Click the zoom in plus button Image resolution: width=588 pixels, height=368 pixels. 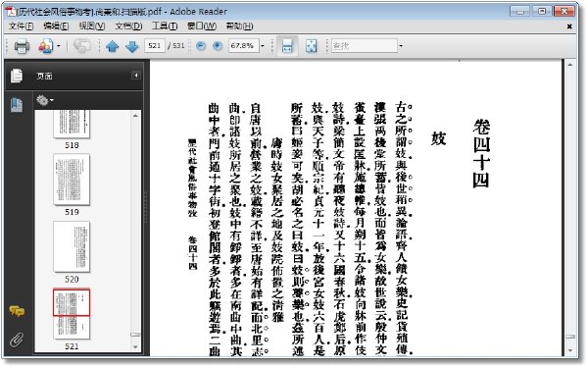point(218,46)
